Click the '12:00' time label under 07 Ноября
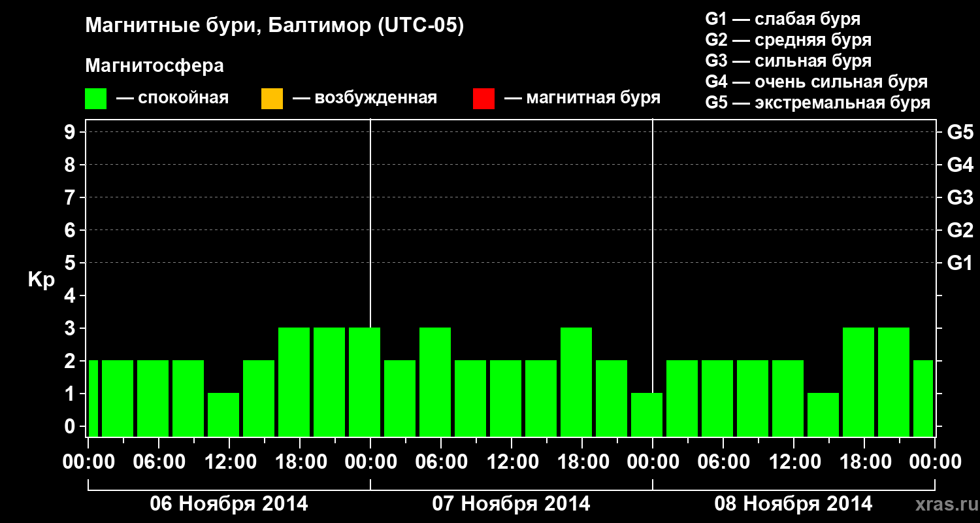The height and width of the screenshot is (523, 980). [512, 462]
